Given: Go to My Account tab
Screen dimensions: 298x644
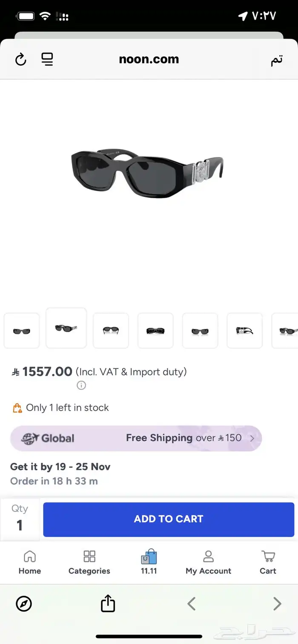Looking at the screenshot, I should coord(208,562).
